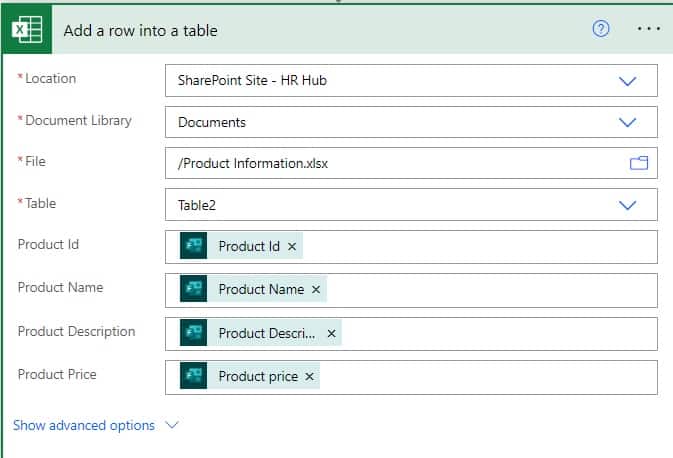Screen dimensions: 673x458
Task: Expand the Location dropdown chevron
Action: pyautogui.click(x=628, y=81)
